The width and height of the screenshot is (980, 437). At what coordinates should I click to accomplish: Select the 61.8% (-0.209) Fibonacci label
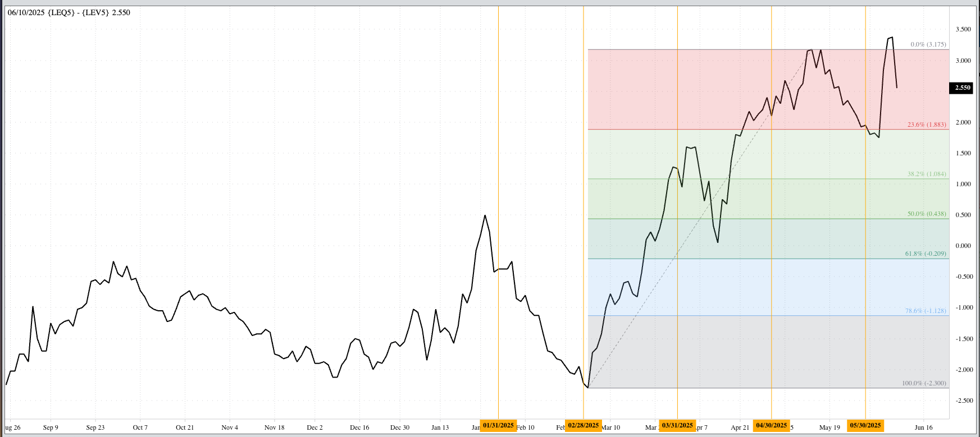tap(926, 254)
